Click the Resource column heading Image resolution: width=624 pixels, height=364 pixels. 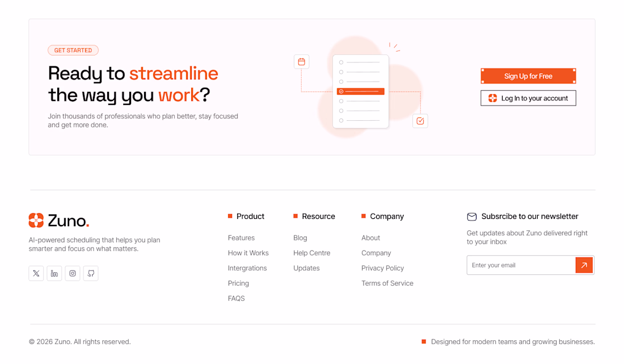318,217
